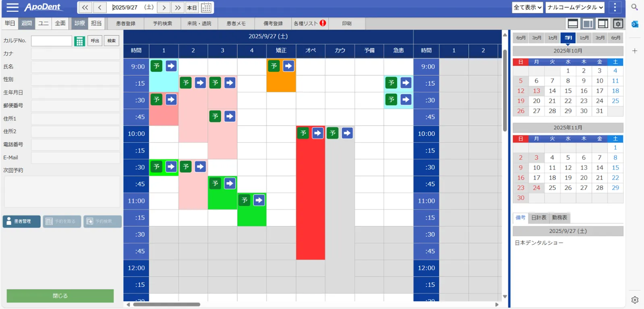This screenshot has height=309, width=644.
Task: Open the 全て表示 display dropdown
Action: click(x=527, y=7)
